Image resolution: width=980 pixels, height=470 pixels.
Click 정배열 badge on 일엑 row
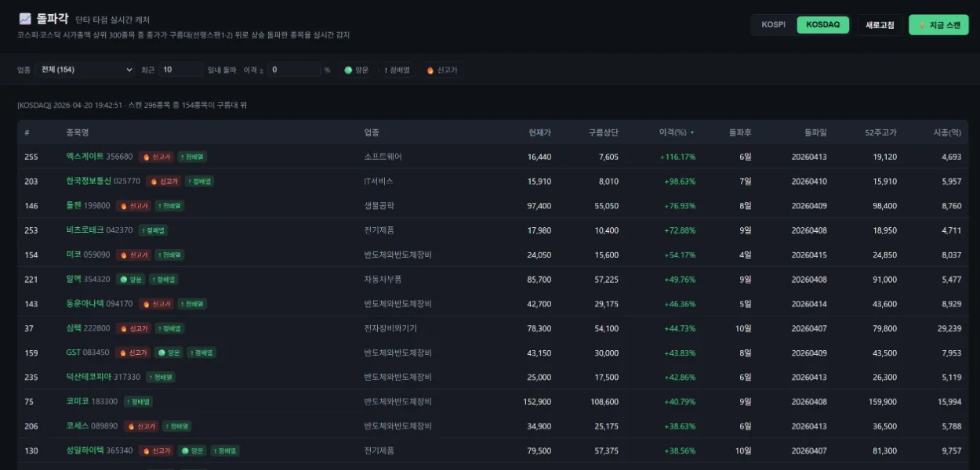click(x=164, y=279)
